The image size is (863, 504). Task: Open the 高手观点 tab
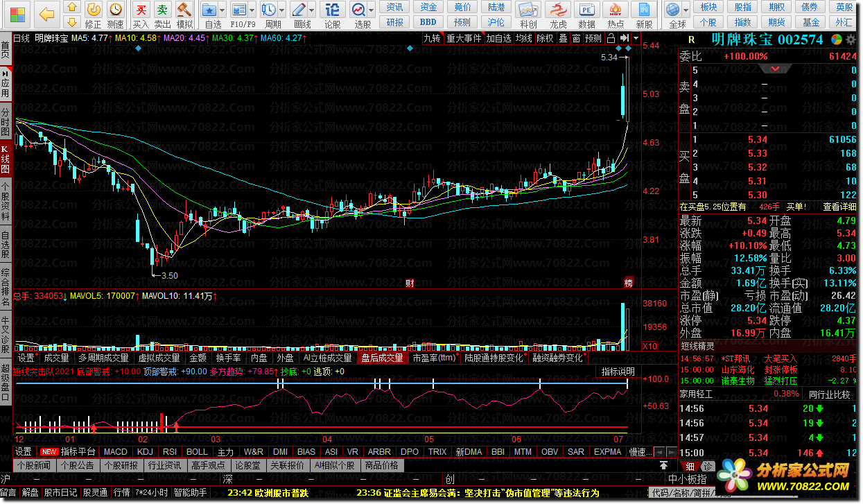tap(209, 465)
